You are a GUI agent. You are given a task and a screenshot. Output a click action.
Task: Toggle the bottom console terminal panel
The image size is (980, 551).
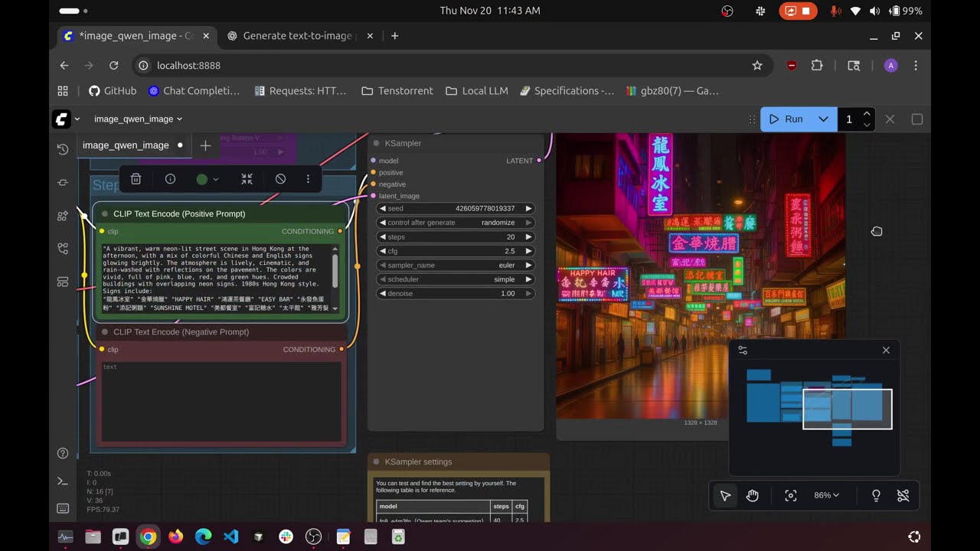coord(63,481)
